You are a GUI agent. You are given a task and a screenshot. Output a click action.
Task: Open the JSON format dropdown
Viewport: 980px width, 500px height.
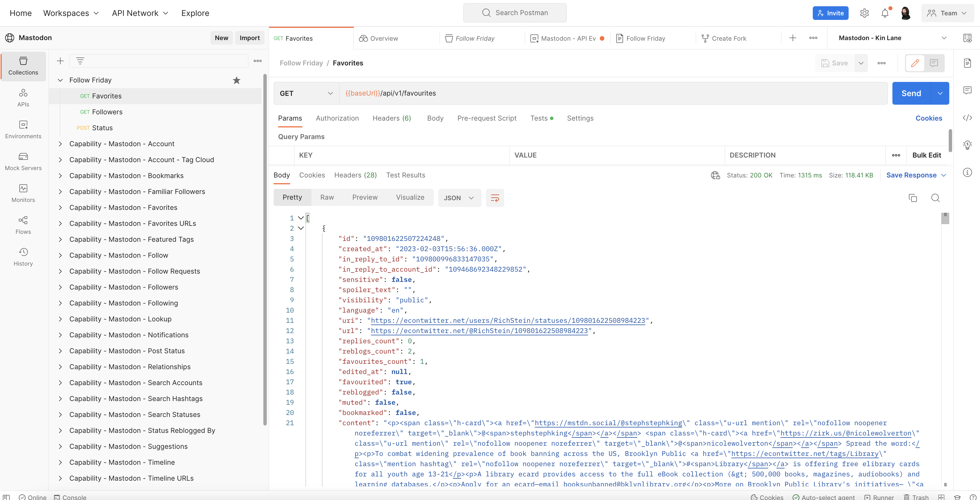tap(459, 198)
